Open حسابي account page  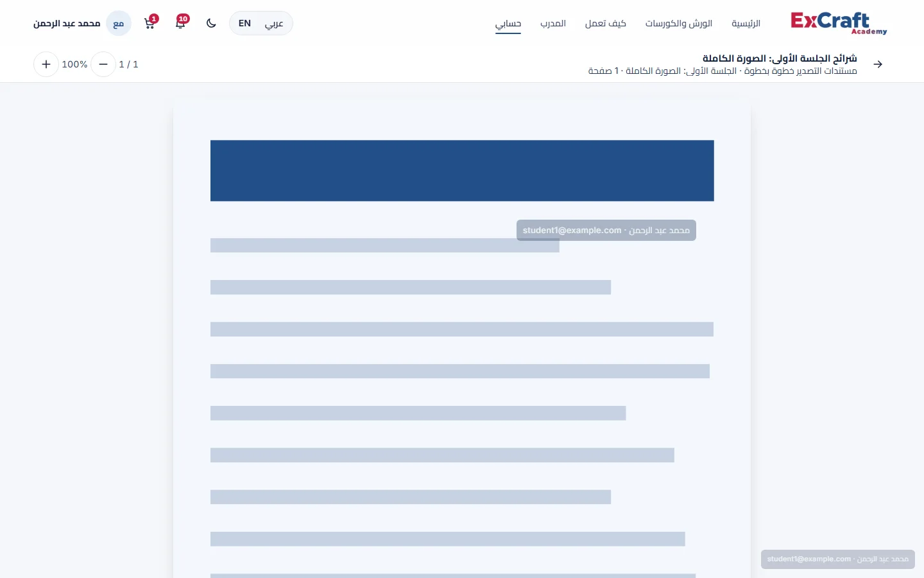click(x=508, y=24)
